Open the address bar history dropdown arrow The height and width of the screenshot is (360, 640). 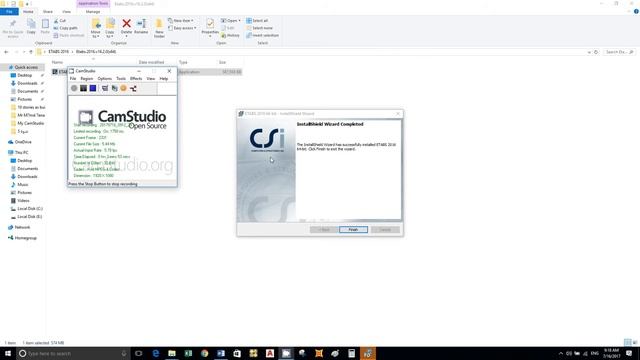589,52
